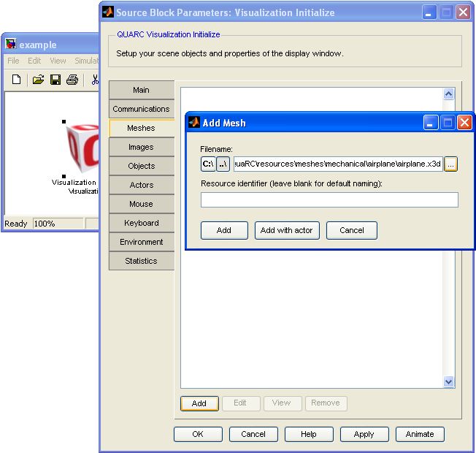Click the Print toolbar icon
This screenshot has height=453, width=476.
point(72,80)
